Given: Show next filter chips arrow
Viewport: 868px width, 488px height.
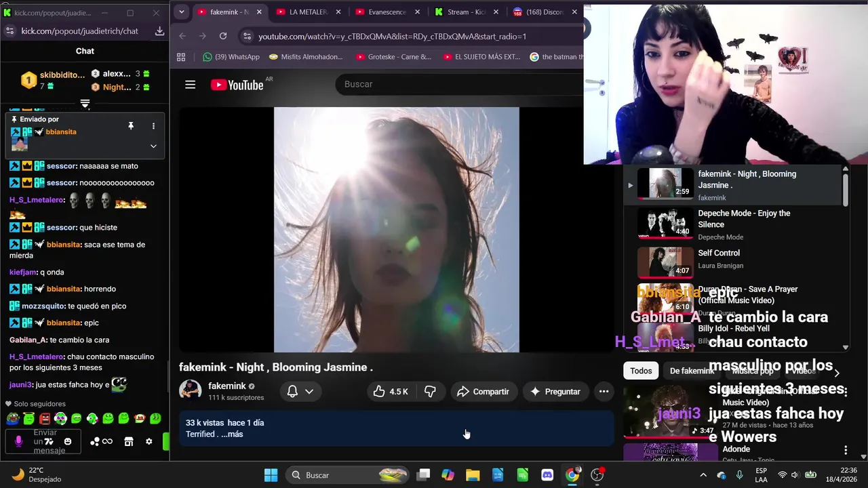Looking at the screenshot, I should (837, 372).
